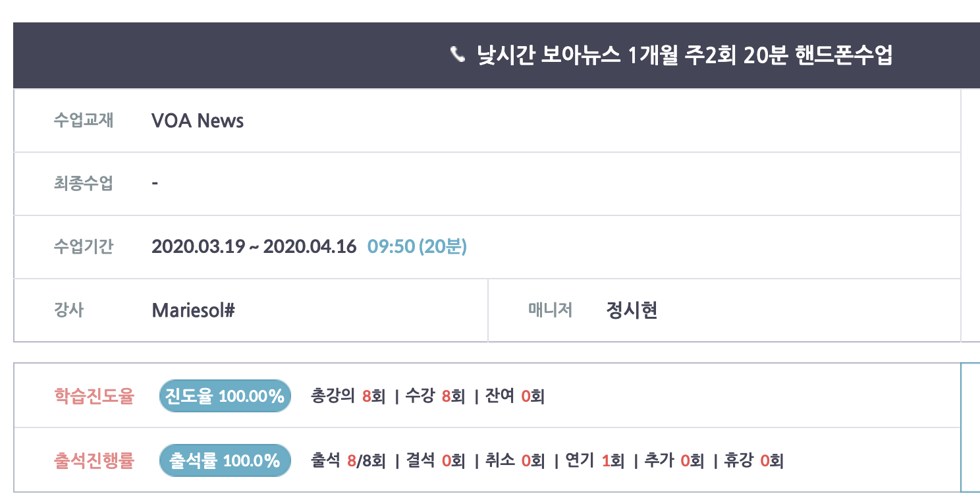Click the manager name 정시현
This screenshot has height=494, width=980.
(x=632, y=310)
